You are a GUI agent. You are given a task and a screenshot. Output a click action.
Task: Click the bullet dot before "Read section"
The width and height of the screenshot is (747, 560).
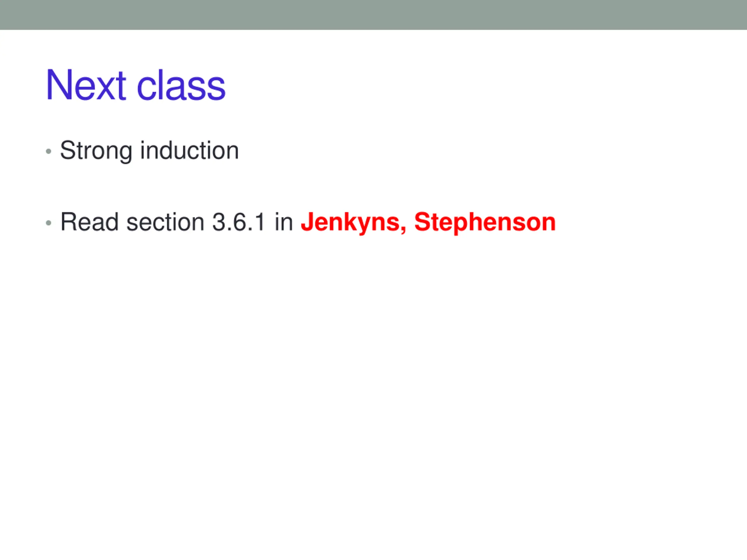click(x=49, y=223)
